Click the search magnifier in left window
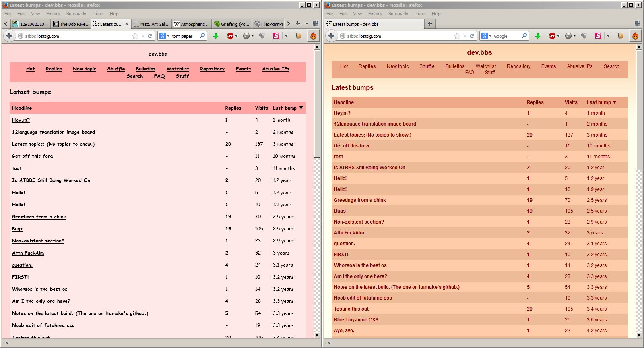The width and height of the screenshot is (644, 348). (x=202, y=36)
